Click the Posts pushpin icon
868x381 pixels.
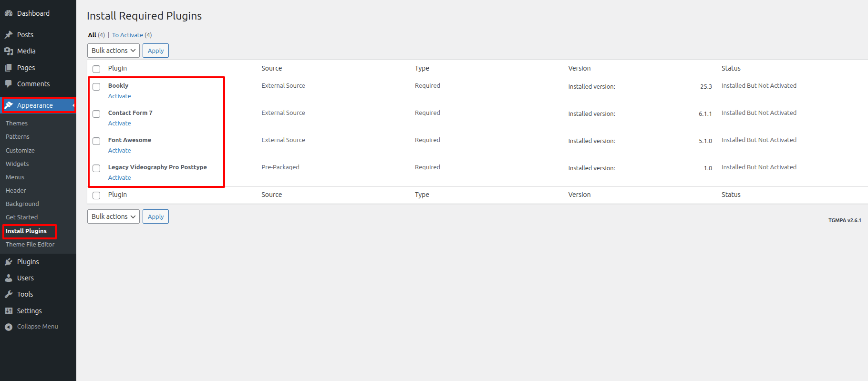(x=9, y=35)
